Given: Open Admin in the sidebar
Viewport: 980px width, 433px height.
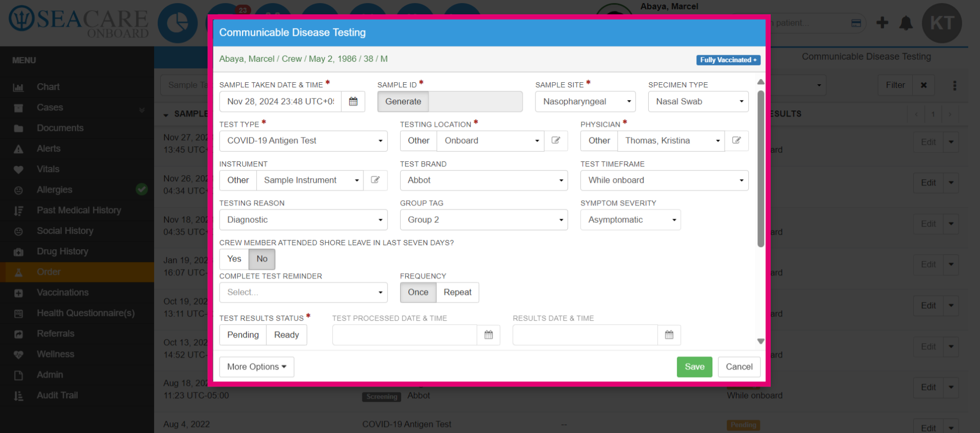Looking at the screenshot, I should coord(77,375).
